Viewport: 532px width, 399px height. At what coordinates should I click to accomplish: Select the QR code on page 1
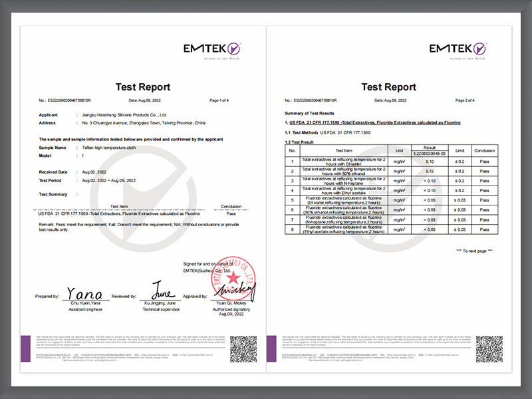click(243, 349)
